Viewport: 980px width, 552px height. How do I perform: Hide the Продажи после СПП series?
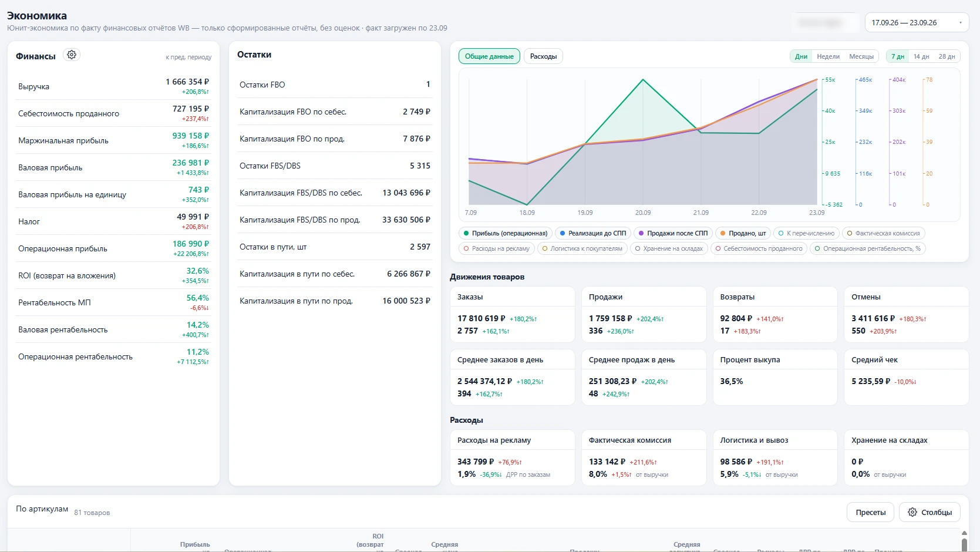point(673,233)
